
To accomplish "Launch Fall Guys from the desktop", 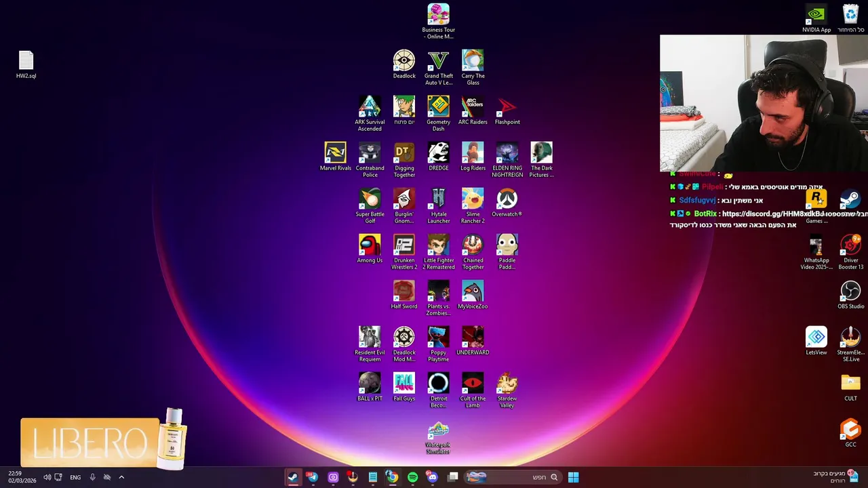I will (x=404, y=387).
